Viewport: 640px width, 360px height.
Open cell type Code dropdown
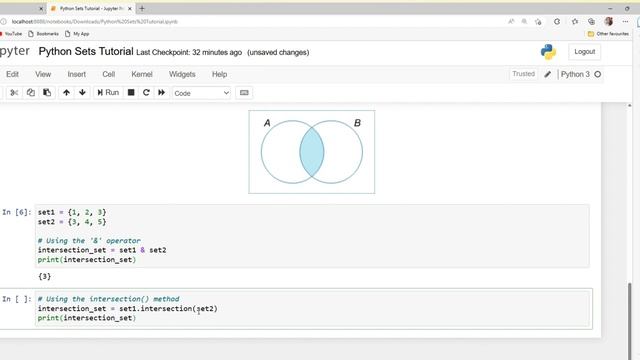point(202,93)
